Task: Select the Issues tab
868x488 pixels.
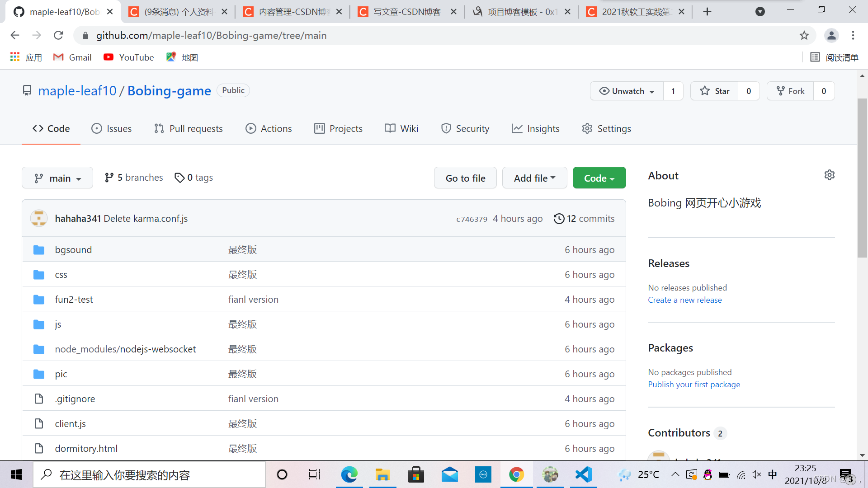Action: pos(118,128)
